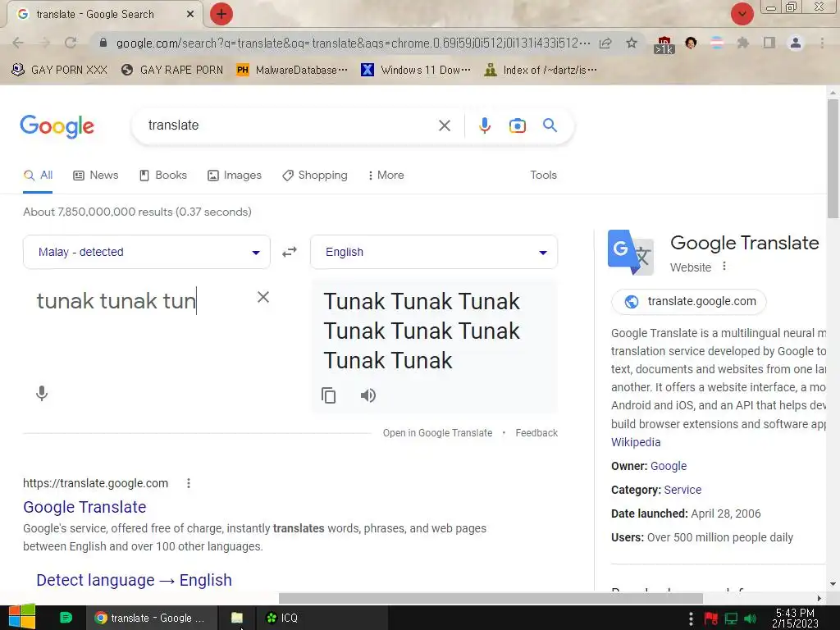This screenshot has width=840, height=630.
Task: Click the volume icon in system tray
Action: [751, 619]
